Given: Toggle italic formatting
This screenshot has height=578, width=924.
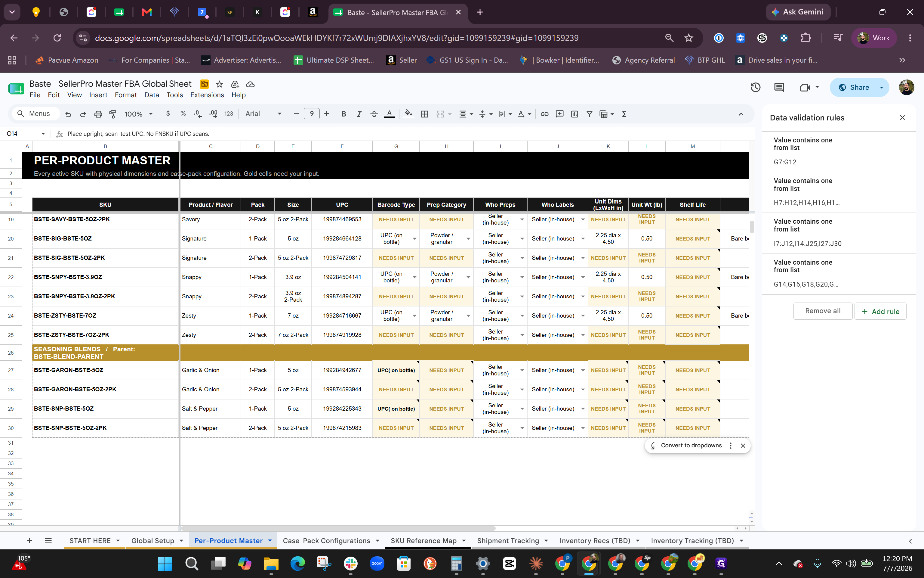Looking at the screenshot, I should click(x=359, y=114).
